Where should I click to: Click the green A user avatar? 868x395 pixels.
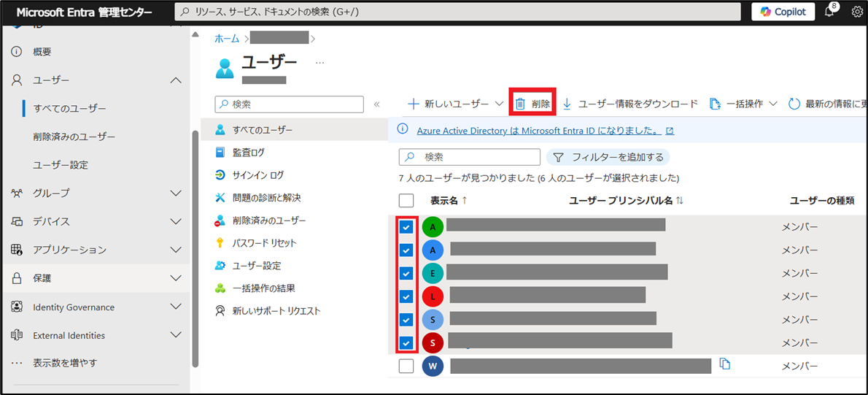pyautogui.click(x=433, y=227)
